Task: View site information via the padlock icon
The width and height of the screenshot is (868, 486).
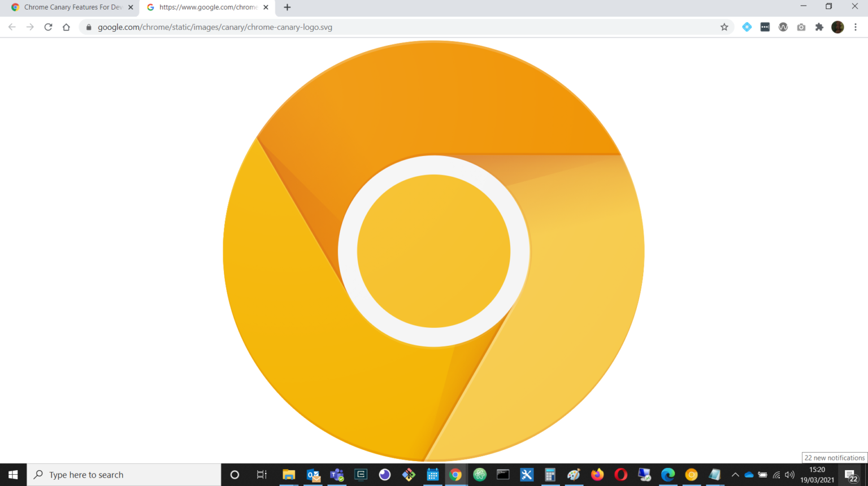Action: (x=89, y=27)
